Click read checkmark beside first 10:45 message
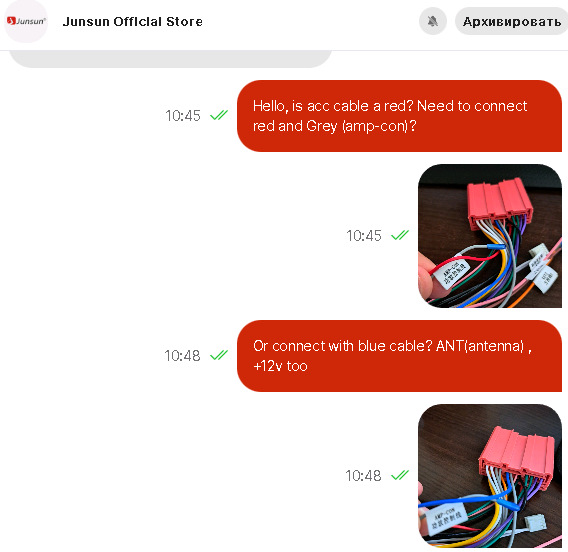Screen dimensions: 568x552 (219, 115)
